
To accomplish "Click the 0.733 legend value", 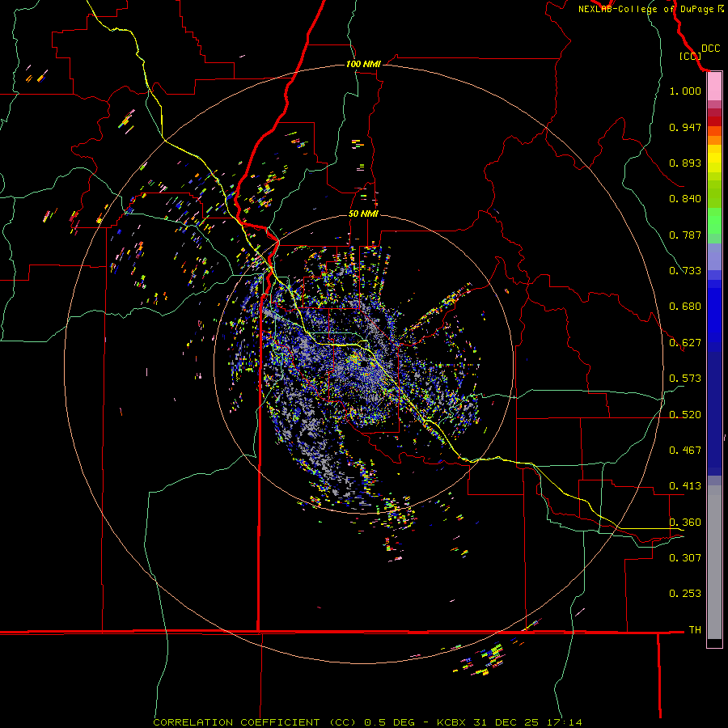I will (x=685, y=271).
